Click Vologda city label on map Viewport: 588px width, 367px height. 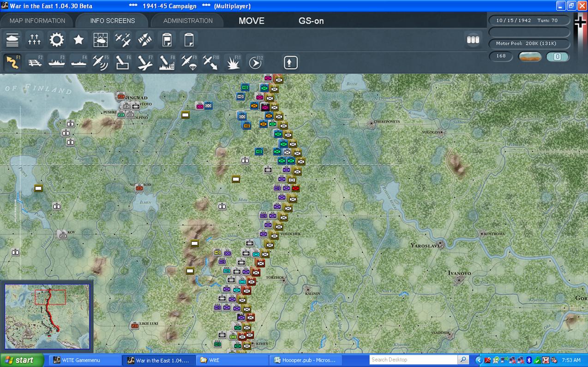pos(432,132)
